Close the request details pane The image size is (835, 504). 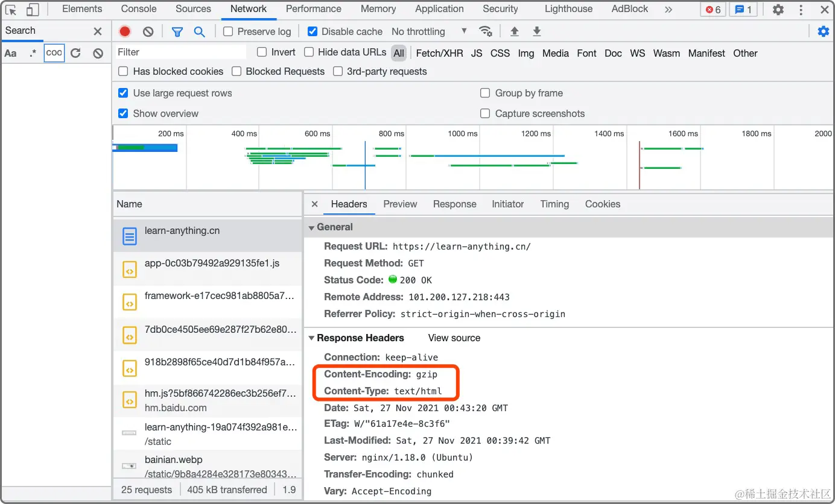314,204
